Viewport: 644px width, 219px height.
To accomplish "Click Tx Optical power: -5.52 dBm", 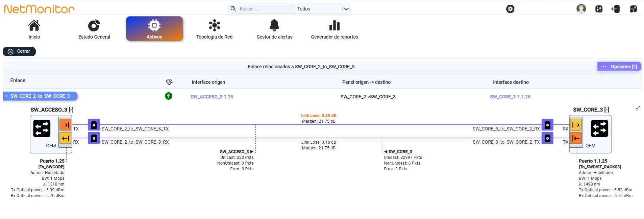I will click(605, 190).
